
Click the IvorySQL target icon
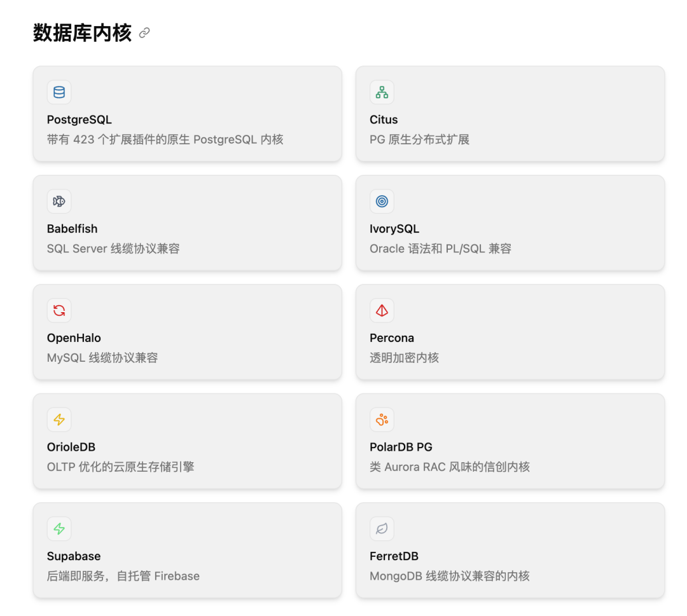coord(382,202)
